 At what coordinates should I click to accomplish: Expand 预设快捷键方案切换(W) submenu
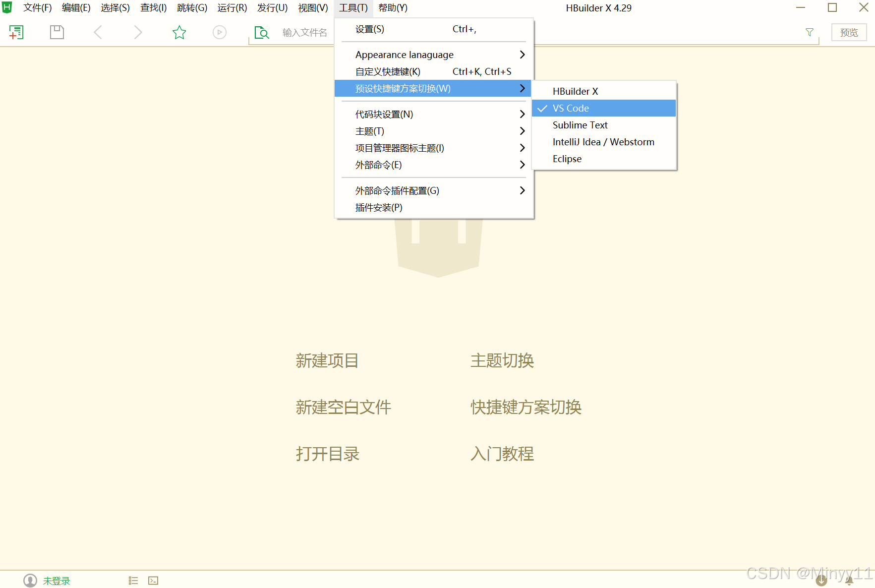(x=433, y=88)
